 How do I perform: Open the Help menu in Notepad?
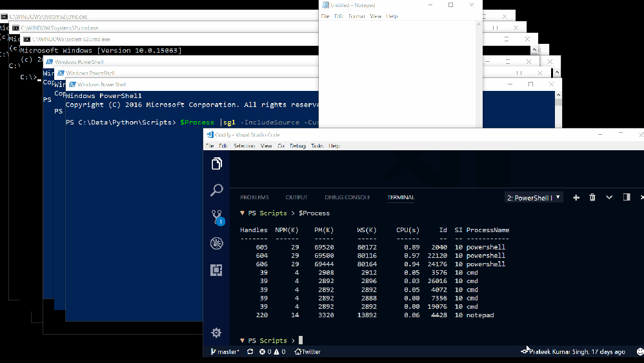click(x=392, y=16)
